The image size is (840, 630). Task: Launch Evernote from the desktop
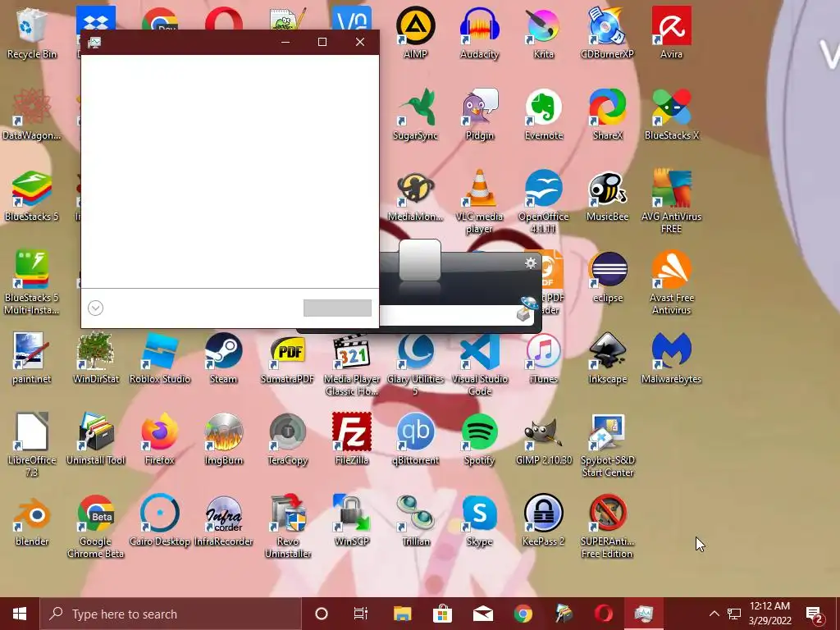pos(543,115)
